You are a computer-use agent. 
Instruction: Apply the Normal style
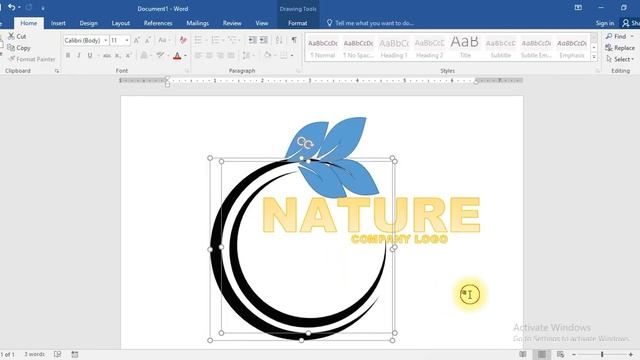click(323, 48)
